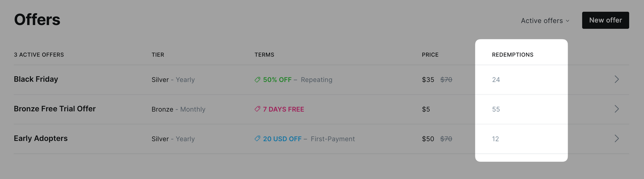Screen dimensions: 644x179
Task: Open Black Friday offer via its right chevron
Action: [617, 79]
